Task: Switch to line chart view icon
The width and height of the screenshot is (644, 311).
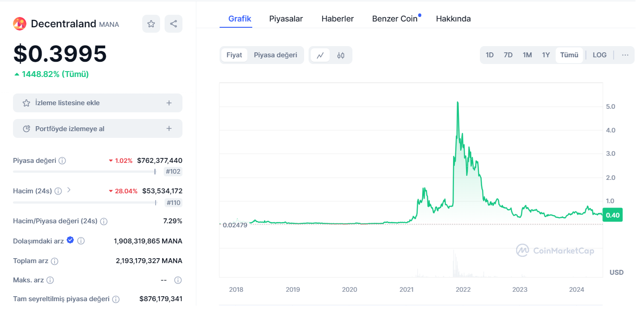Action: tap(320, 55)
